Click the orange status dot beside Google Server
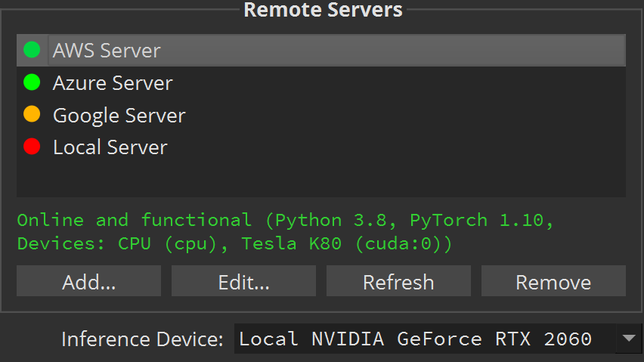This screenshot has height=362, width=644. [32, 114]
